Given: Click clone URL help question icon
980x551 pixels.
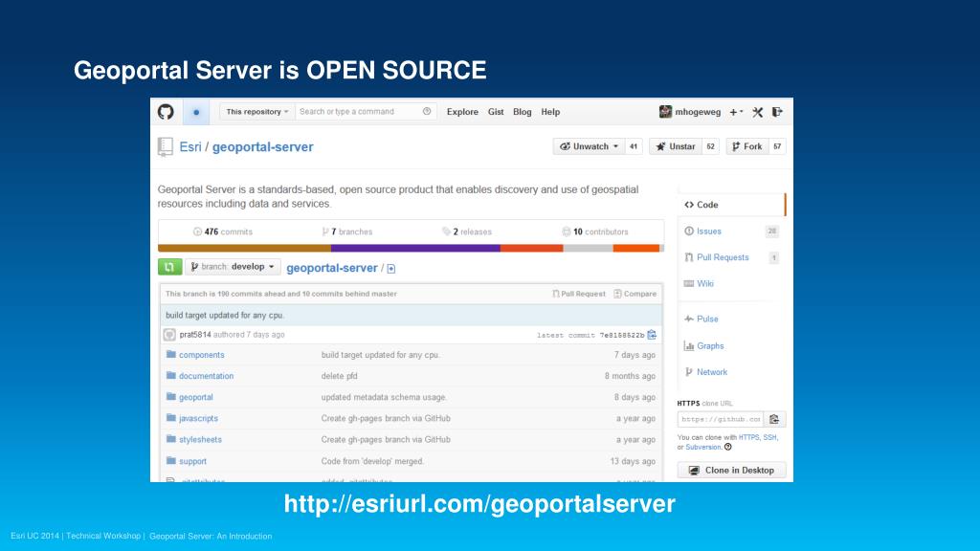Looking at the screenshot, I should [727, 448].
